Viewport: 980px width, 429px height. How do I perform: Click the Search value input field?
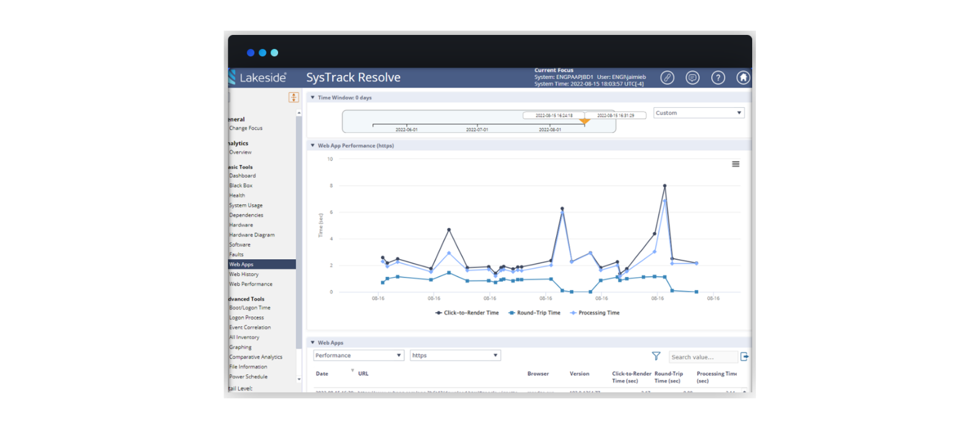point(703,357)
